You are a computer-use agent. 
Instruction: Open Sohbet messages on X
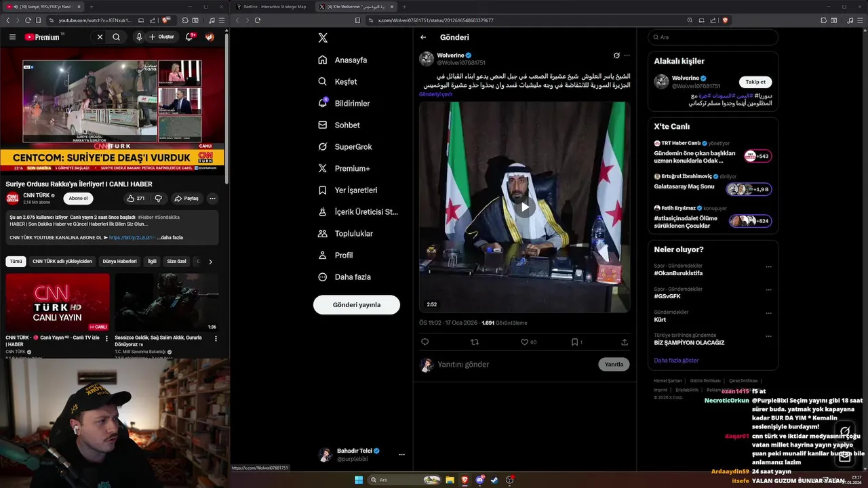pyautogui.click(x=339, y=125)
